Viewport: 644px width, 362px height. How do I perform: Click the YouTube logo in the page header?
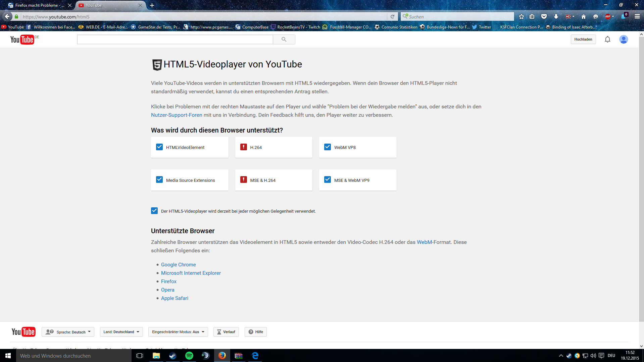[22, 40]
